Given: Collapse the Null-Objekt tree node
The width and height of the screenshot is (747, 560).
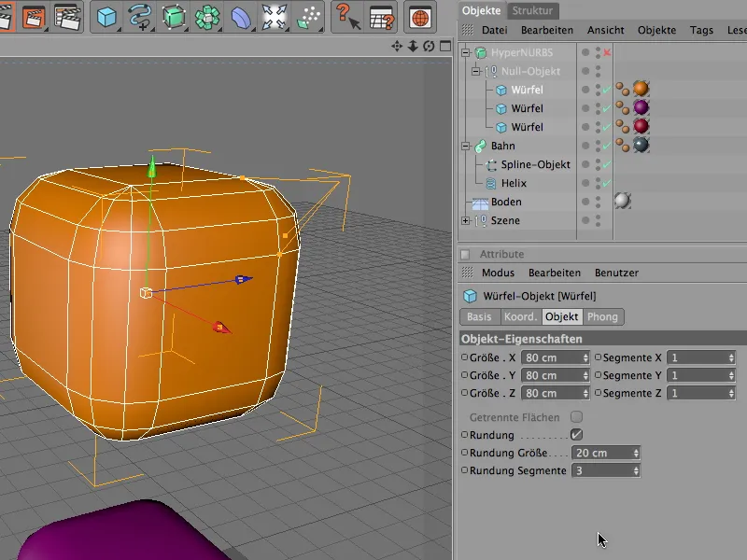Looking at the screenshot, I should 475,72.
